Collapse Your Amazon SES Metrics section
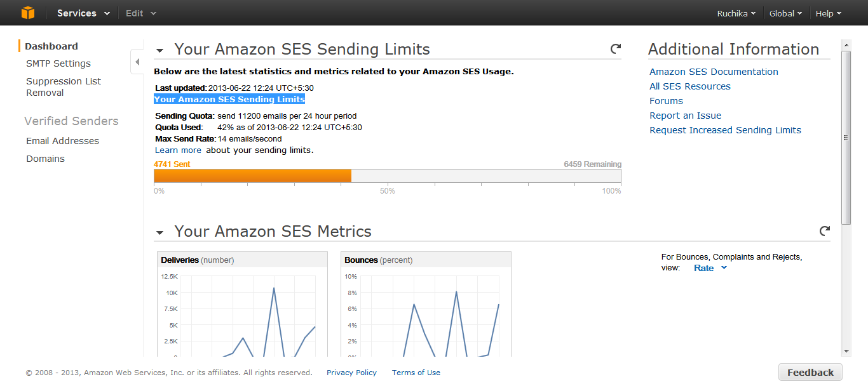This screenshot has height=391, width=868. (x=160, y=233)
